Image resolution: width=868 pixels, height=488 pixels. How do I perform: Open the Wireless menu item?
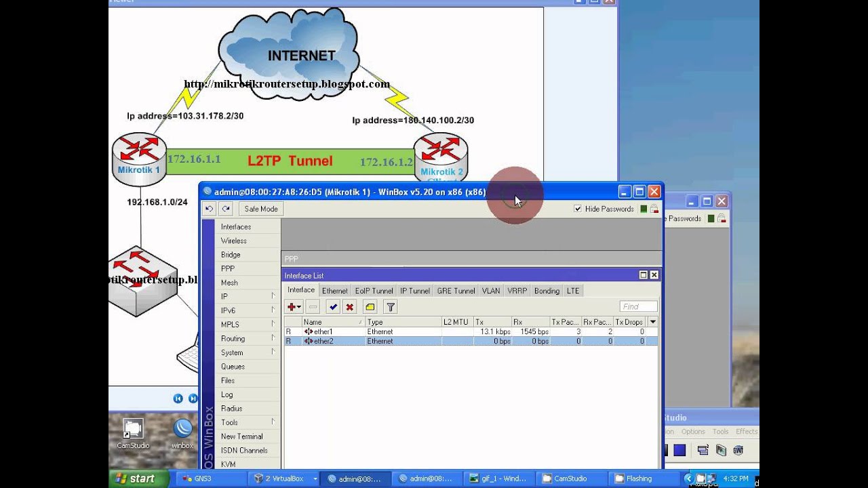248,241
